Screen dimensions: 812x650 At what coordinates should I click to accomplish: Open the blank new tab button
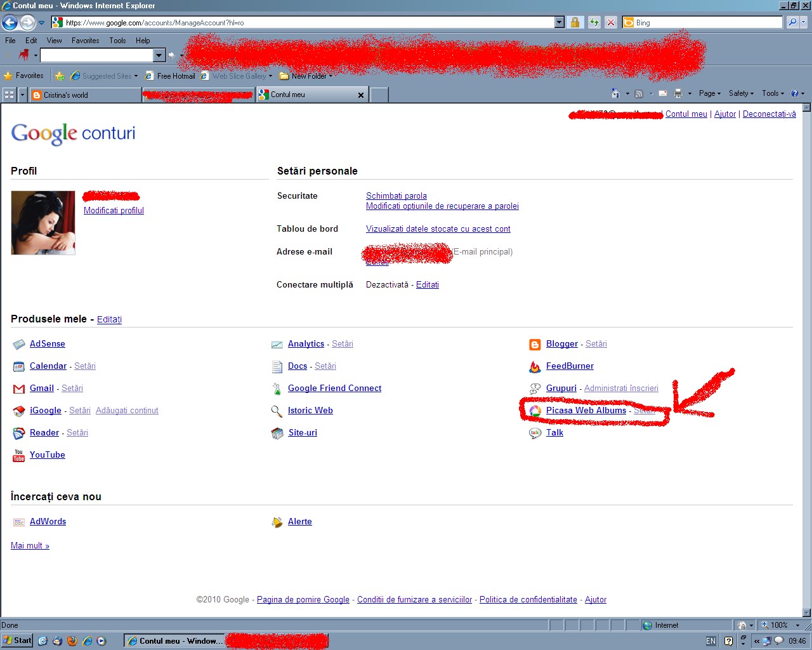point(379,95)
